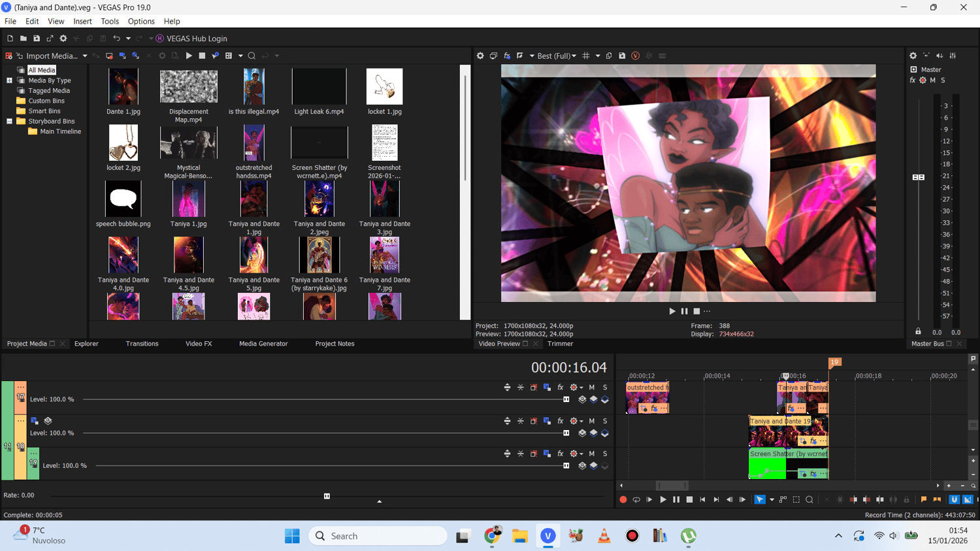This screenshot has height=551, width=980.
Task: Stop timeline playback in the transport bar
Action: pyautogui.click(x=689, y=500)
